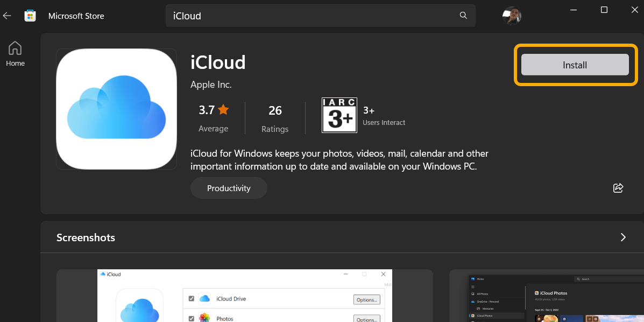Click the search magnifier icon
Screen dimensions: 644x322
pos(463,16)
